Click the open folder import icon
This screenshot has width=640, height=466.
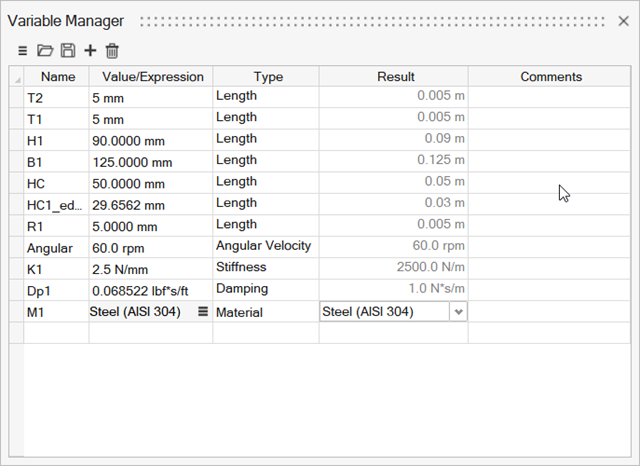(45, 51)
